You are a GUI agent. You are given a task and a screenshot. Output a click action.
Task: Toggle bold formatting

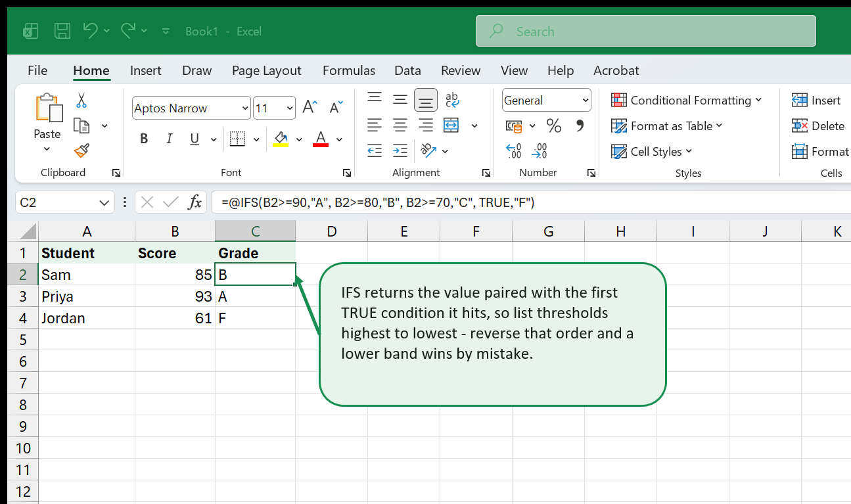click(x=144, y=139)
